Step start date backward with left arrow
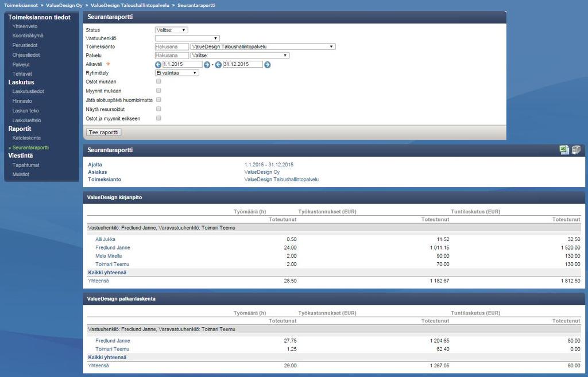588x377 pixels. (158, 65)
